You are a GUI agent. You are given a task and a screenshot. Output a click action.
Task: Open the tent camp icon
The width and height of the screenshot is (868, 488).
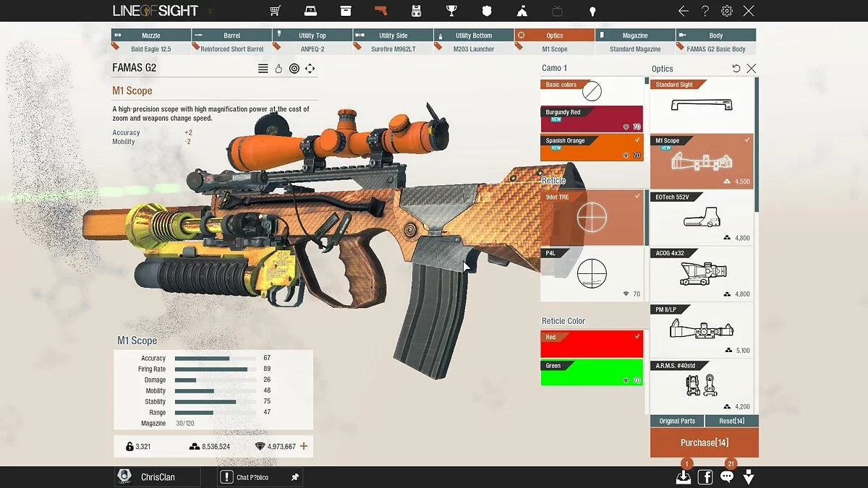(522, 11)
